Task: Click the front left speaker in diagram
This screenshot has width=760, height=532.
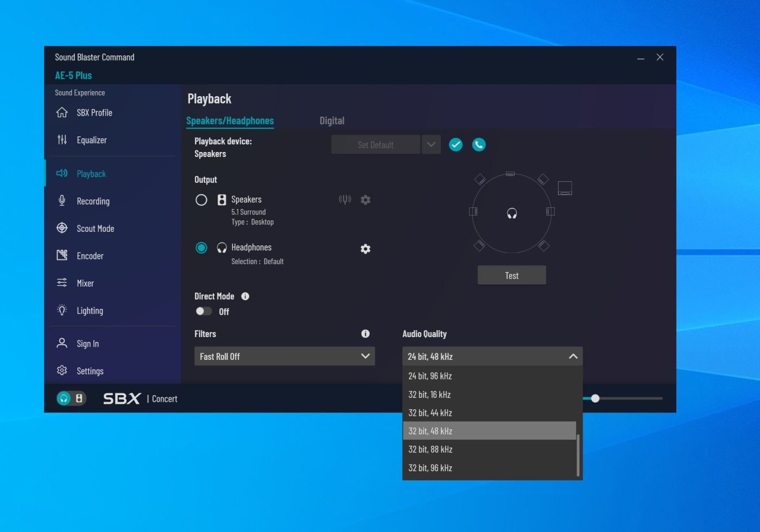Action: click(x=479, y=179)
